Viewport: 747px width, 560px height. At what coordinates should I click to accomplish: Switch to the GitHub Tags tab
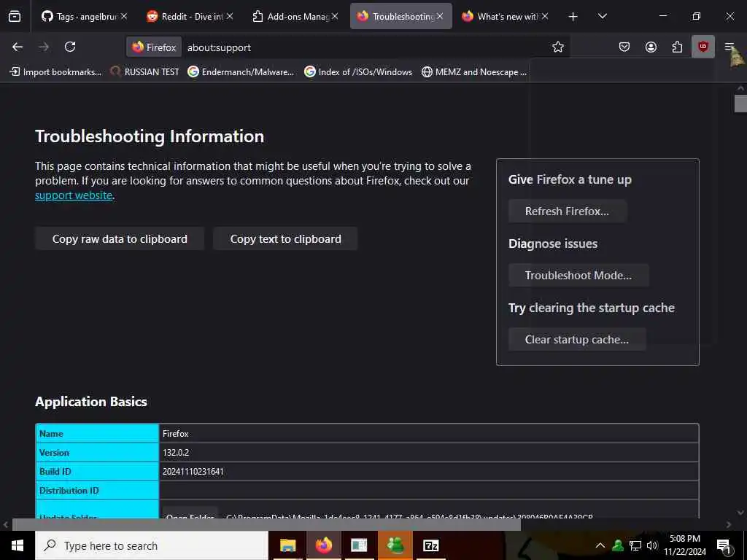pyautogui.click(x=85, y=16)
